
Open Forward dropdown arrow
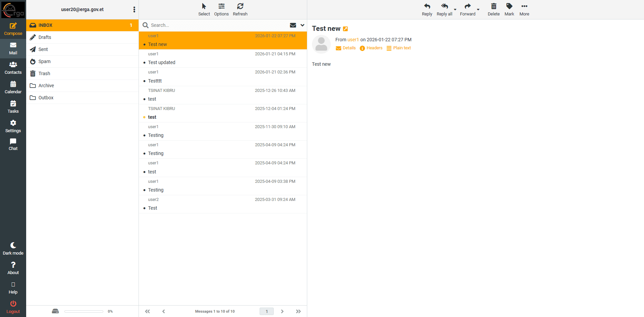tap(478, 9)
